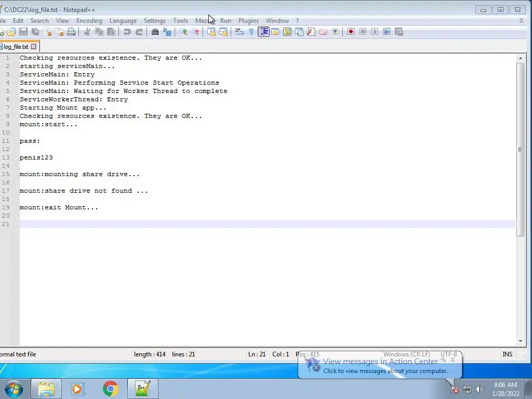The image size is (532, 399).
Task: Close document with menu bar X
Action: [x=521, y=21]
